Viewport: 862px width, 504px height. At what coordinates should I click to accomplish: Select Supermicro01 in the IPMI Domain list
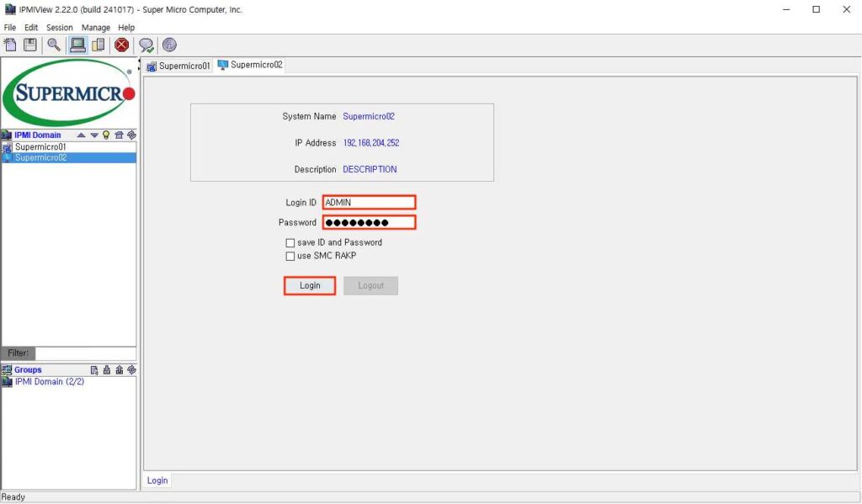(69, 146)
